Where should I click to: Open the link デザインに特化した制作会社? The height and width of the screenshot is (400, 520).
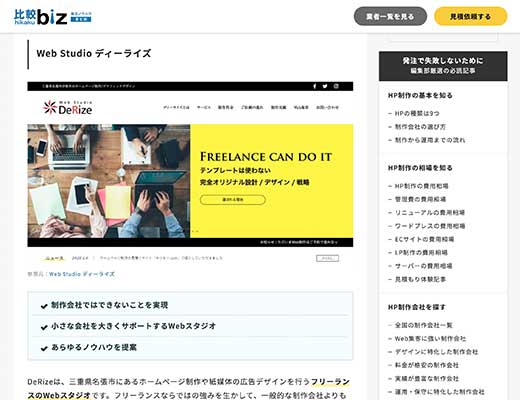coord(436,352)
